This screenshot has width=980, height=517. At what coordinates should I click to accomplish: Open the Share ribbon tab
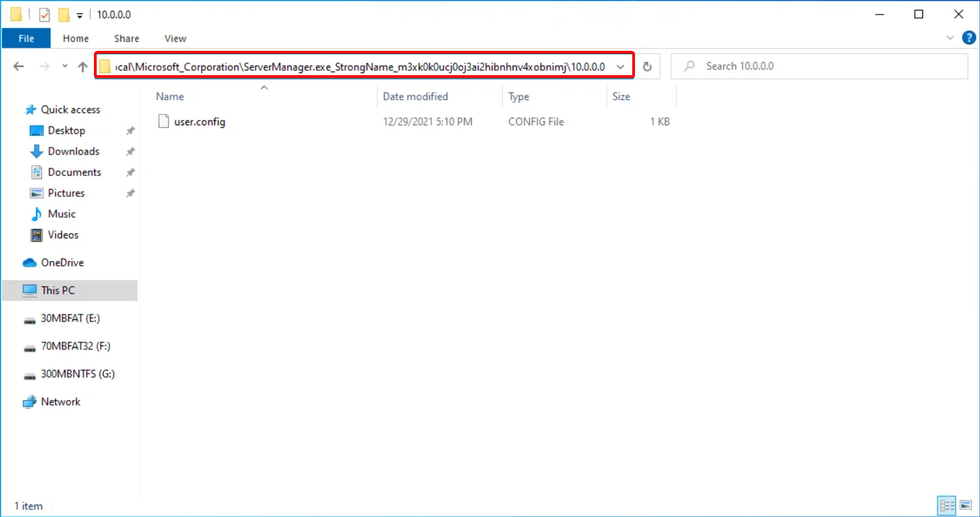[x=127, y=38]
